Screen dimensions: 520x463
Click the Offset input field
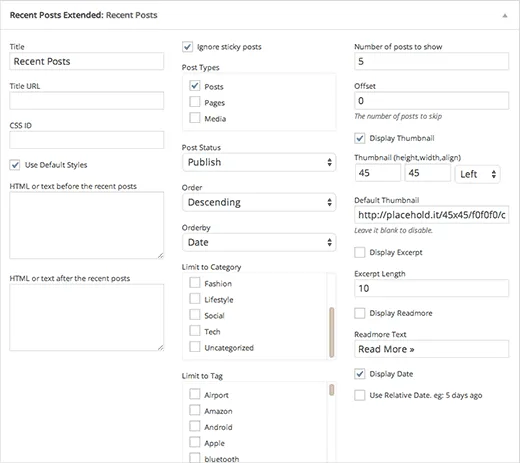(431, 101)
